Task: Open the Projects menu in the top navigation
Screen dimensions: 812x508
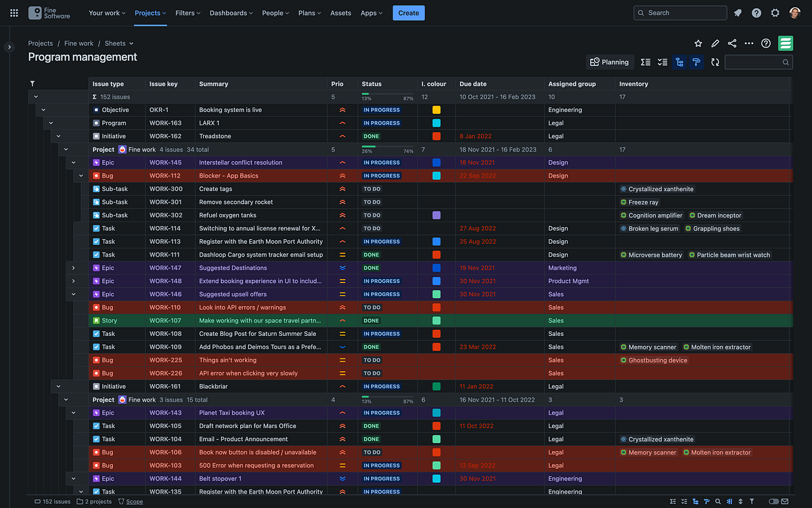Action: (150, 12)
